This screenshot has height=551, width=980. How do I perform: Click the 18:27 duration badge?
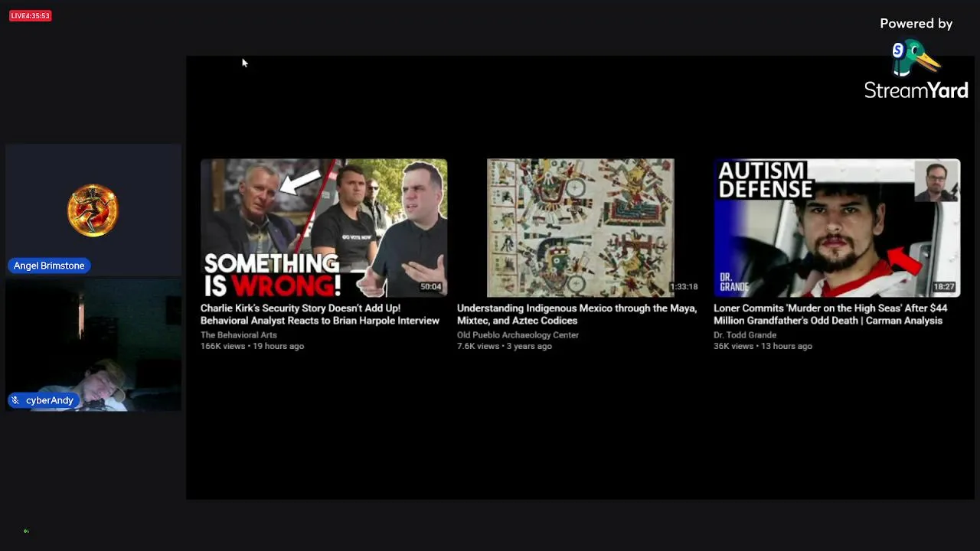[x=944, y=287]
